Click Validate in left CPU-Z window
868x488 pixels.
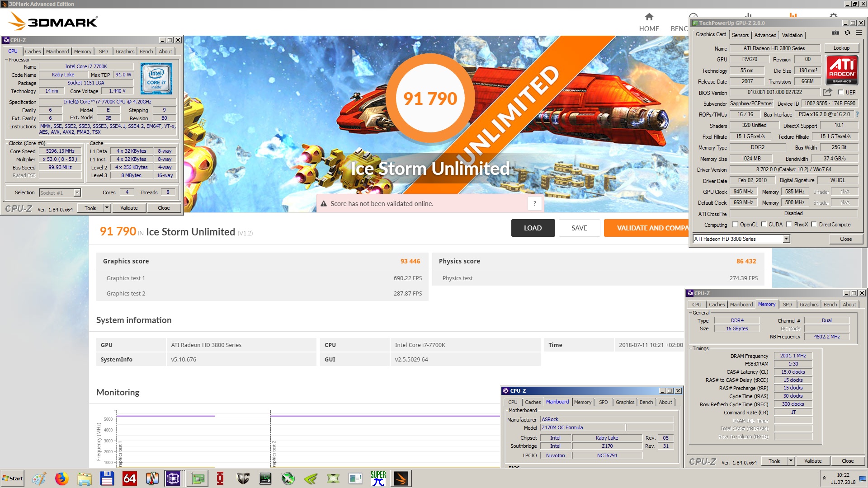(129, 208)
